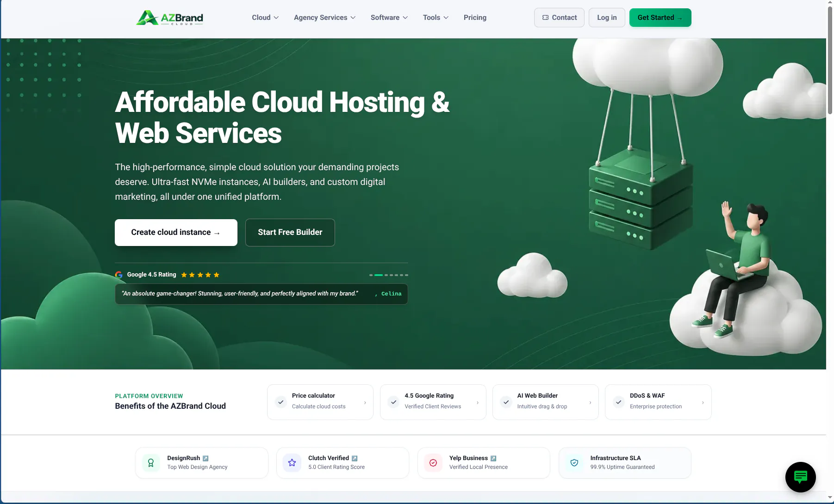Click the testimonial quote starting 'An absolute game-changer!'

click(240, 294)
